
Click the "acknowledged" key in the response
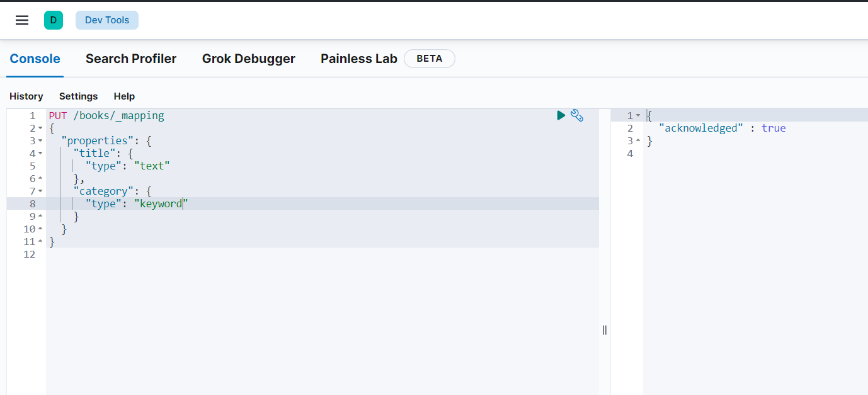click(702, 129)
